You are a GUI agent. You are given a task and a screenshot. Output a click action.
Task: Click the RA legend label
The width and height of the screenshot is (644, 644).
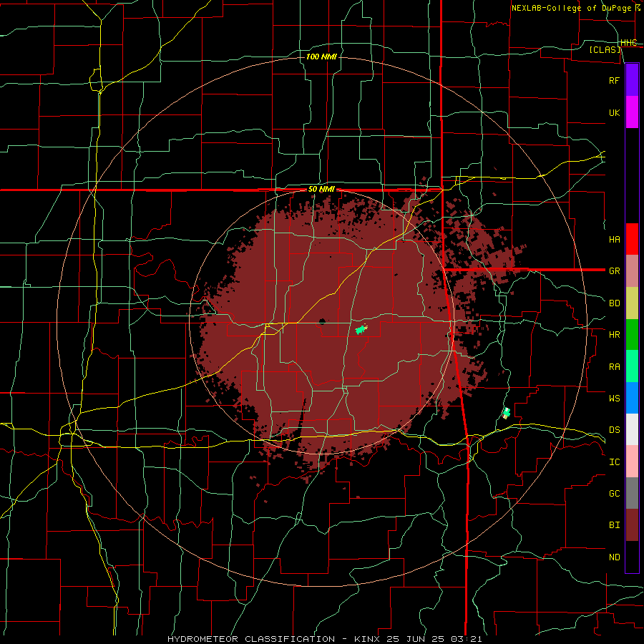614,367
